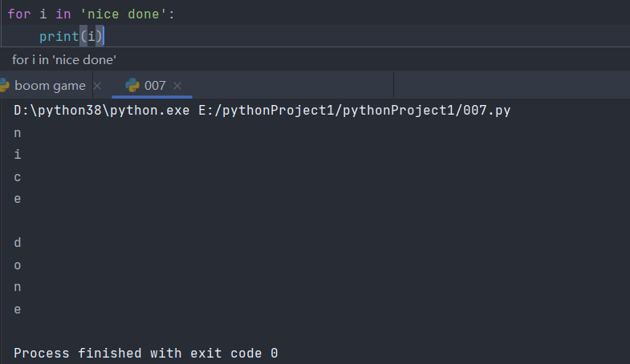Click the 'nice done' string in code
630x364 pixels.
tap(123, 14)
